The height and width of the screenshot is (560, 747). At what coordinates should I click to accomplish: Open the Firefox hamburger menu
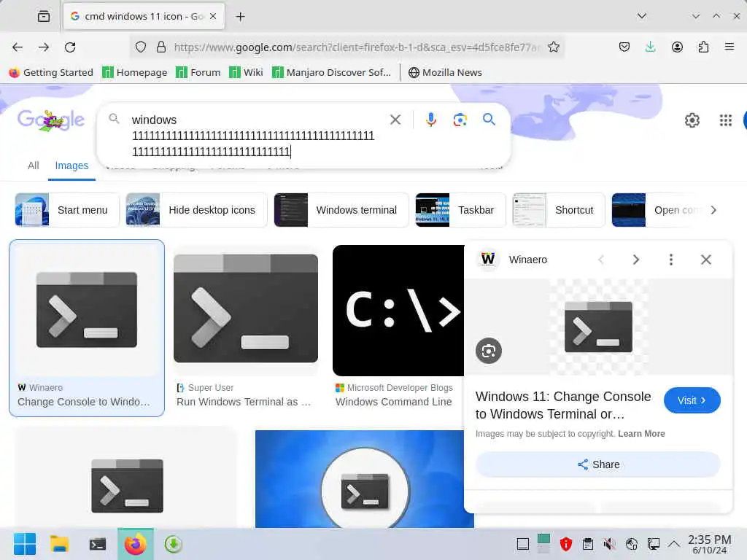[x=729, y=47]
